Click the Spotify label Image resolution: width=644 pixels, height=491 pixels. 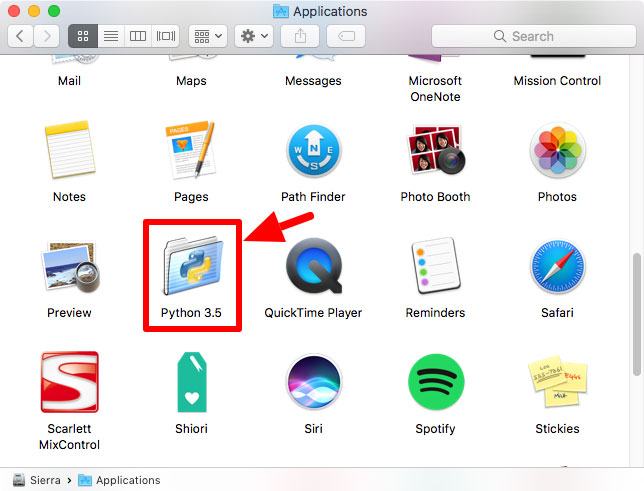[x=435, y=429]
